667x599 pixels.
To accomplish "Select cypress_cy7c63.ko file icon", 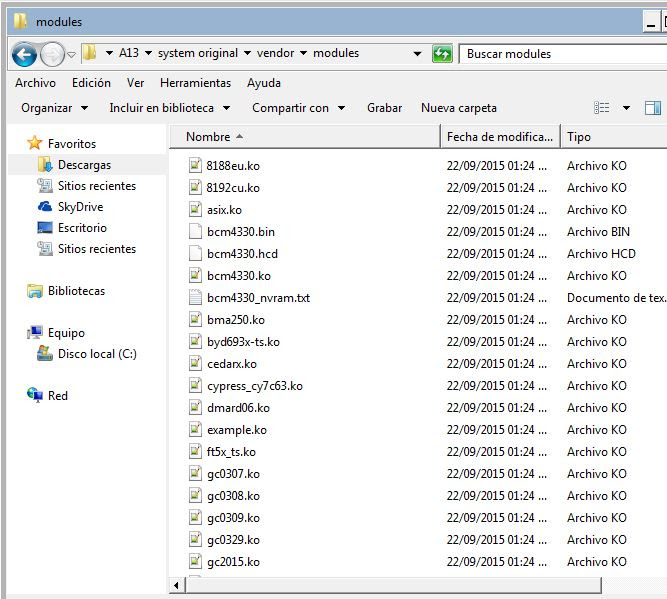I will (x=195, y=385).
